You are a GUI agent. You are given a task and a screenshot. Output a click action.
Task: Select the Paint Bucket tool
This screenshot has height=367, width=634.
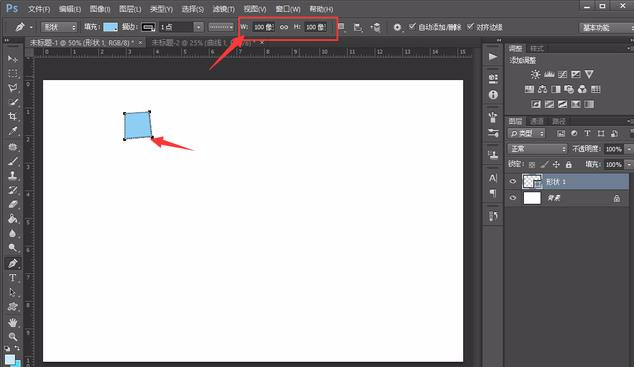(13, 219)
